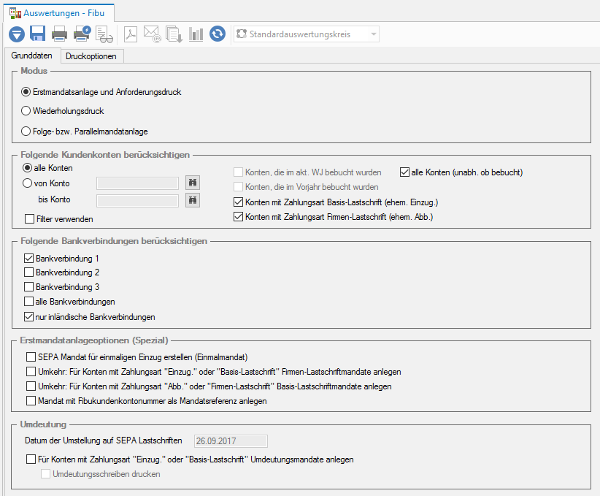Switch to the Grunddaten tab
600x496 pixels.
click(32, 55)
